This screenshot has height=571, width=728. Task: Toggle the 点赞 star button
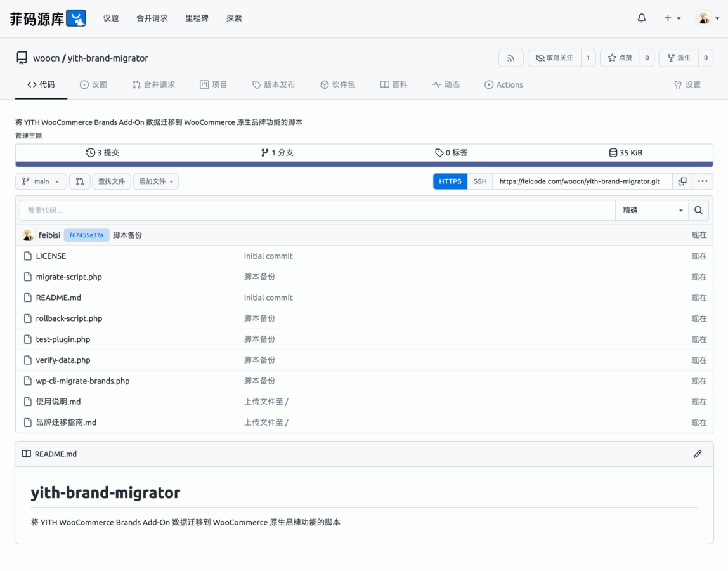point(620,58)
